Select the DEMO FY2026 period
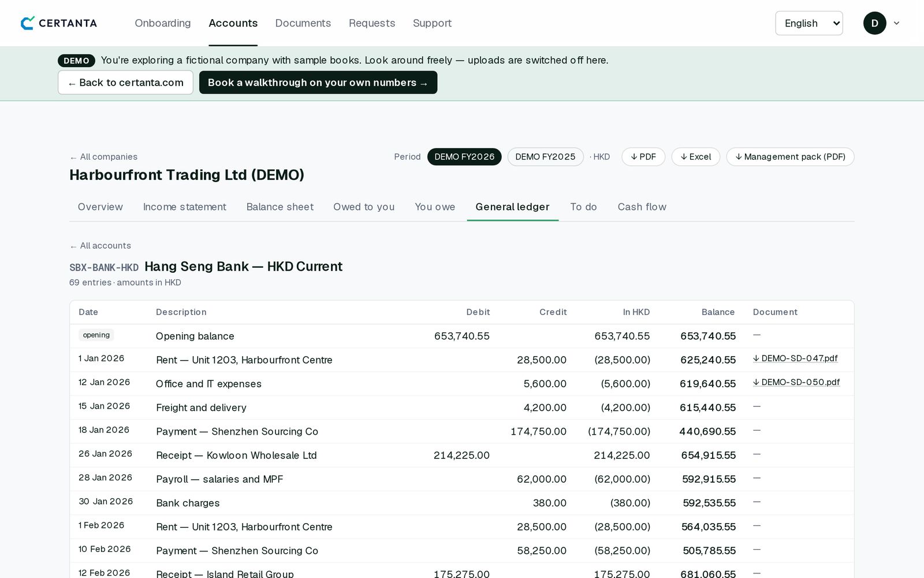The height and width of the screenshot is (578, 924). pos(464,157)
